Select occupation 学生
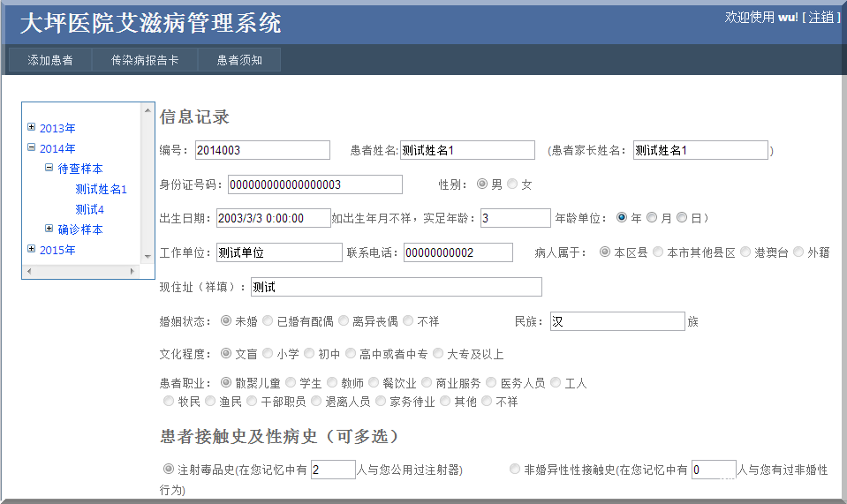 pos(291,382)
